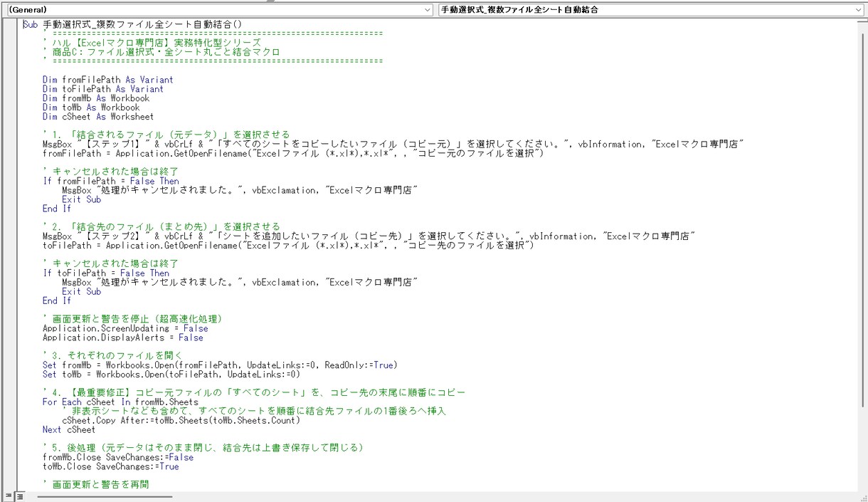868x502 pixels.
Task: Click the If toFilePath = False Then line
Action: (x=106, y=273)
